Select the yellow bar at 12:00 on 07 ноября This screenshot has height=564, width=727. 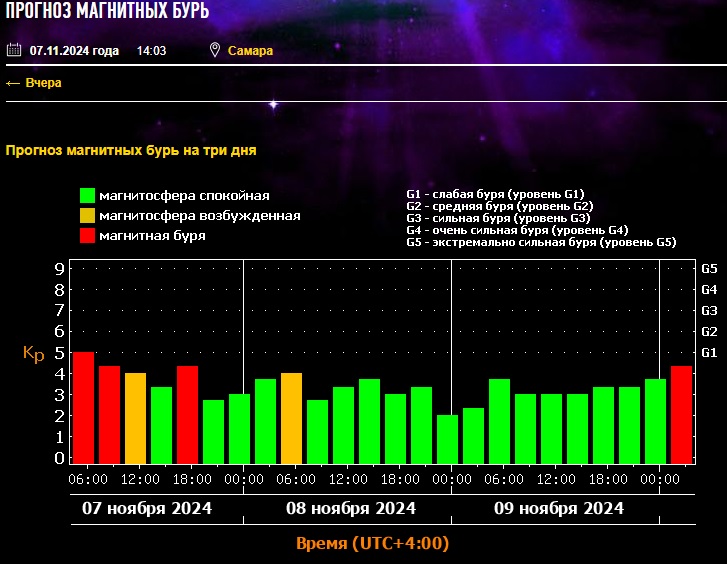[135, 418]
